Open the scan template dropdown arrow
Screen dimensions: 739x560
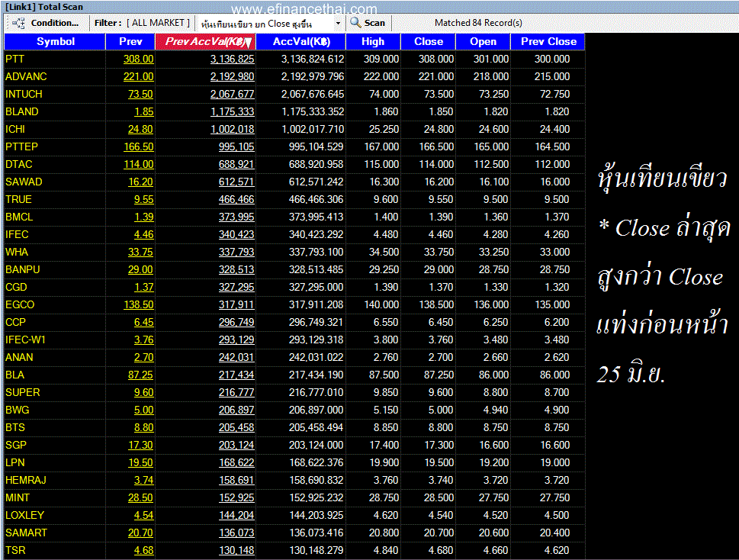[x=338, y=23]
